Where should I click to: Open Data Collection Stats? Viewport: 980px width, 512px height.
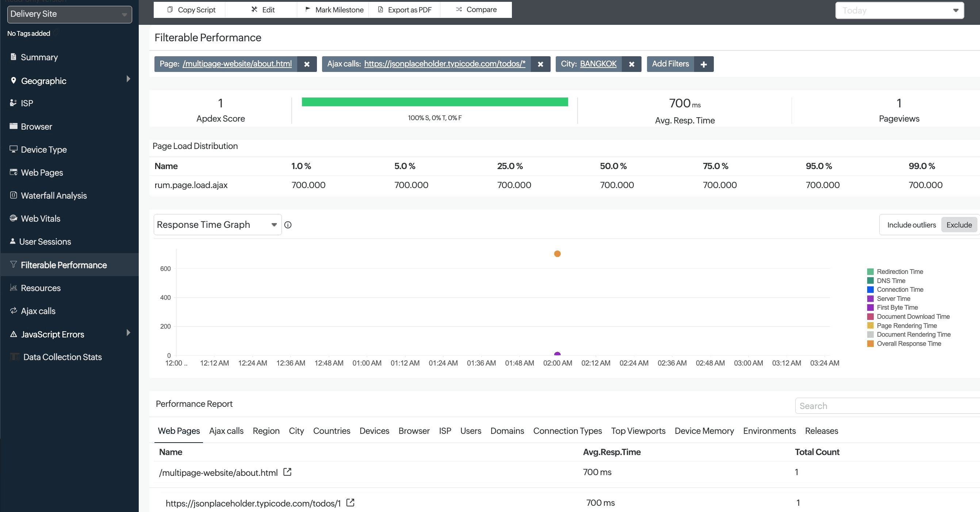click(x=62, y=357)
